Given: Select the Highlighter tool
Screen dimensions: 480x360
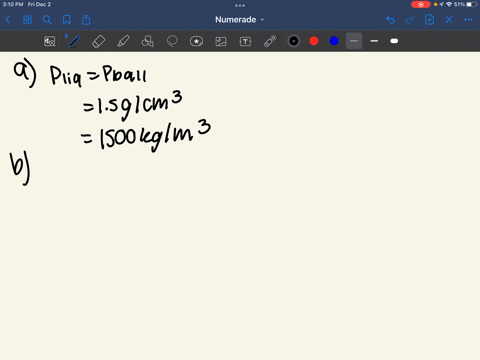Looking at the screenshot, I should tap(123, 41).
